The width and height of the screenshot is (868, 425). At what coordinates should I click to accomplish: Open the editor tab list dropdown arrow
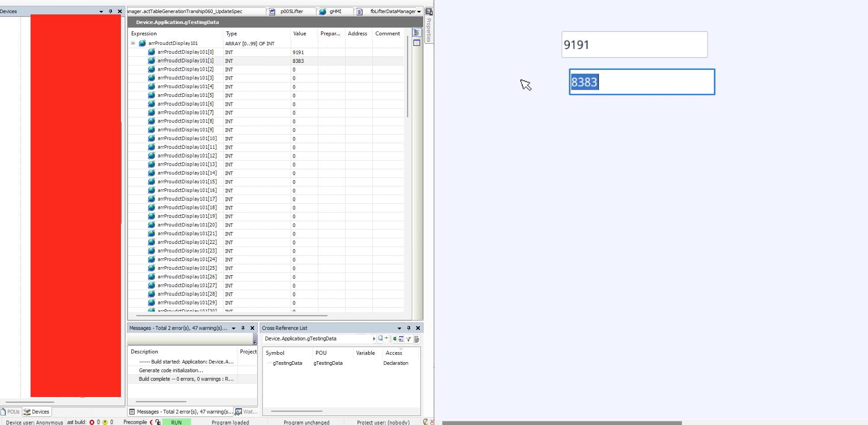click(x=419, y=12)
